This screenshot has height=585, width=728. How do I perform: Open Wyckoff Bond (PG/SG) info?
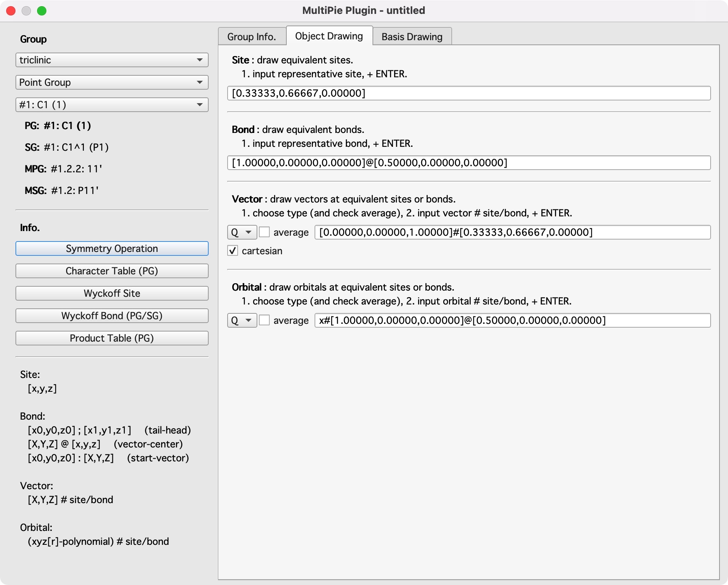[112, 316]
